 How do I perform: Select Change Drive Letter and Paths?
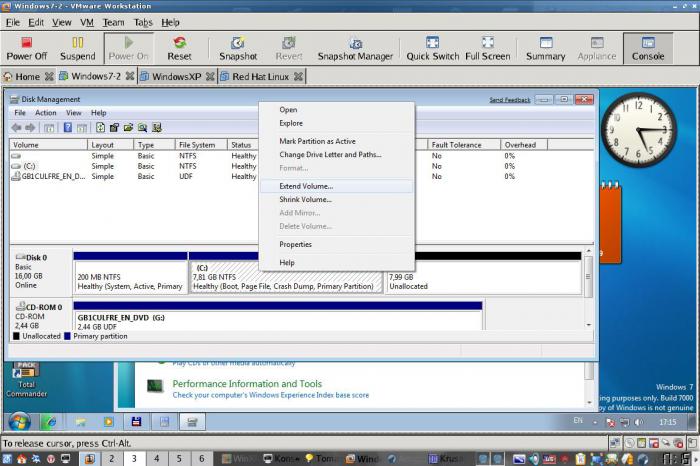point(337,154)
